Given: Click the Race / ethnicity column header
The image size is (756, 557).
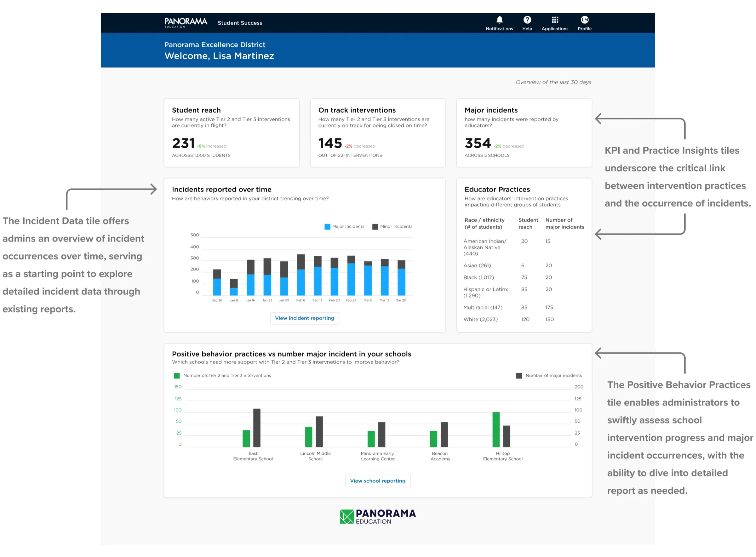Looking at the screenshot, I should pos(484,224).
